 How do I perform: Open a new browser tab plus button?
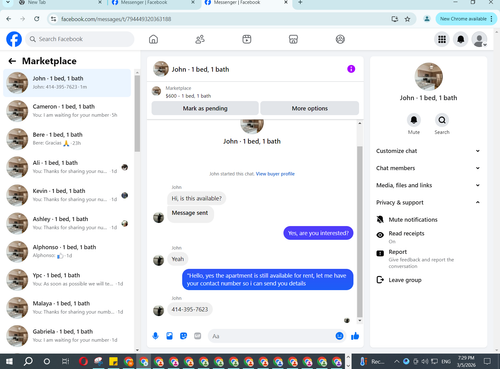pyautogui.click(x=300, y=3)
